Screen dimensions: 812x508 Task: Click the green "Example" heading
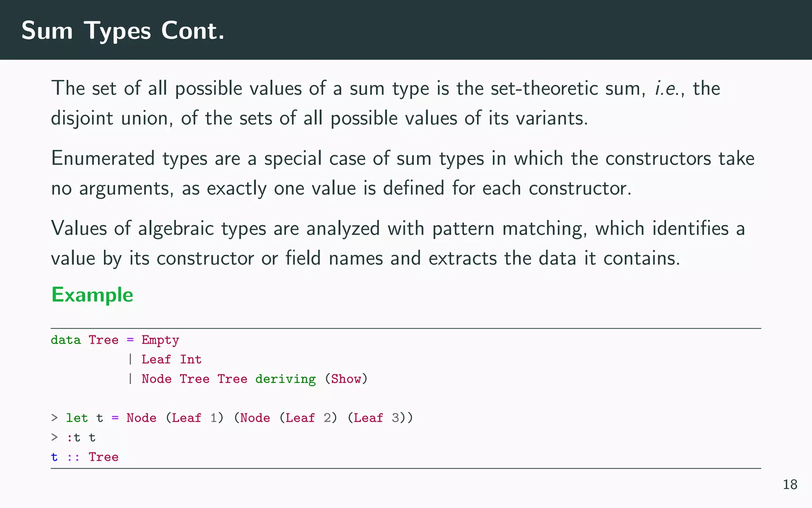tap(92, 295)
